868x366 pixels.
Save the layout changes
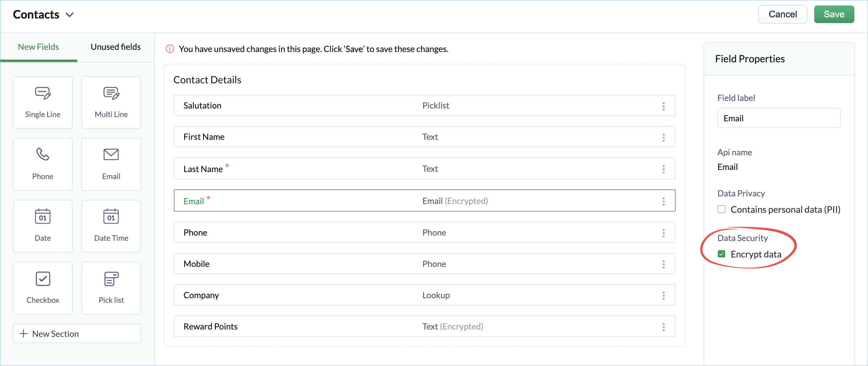[x=834, y=14]
